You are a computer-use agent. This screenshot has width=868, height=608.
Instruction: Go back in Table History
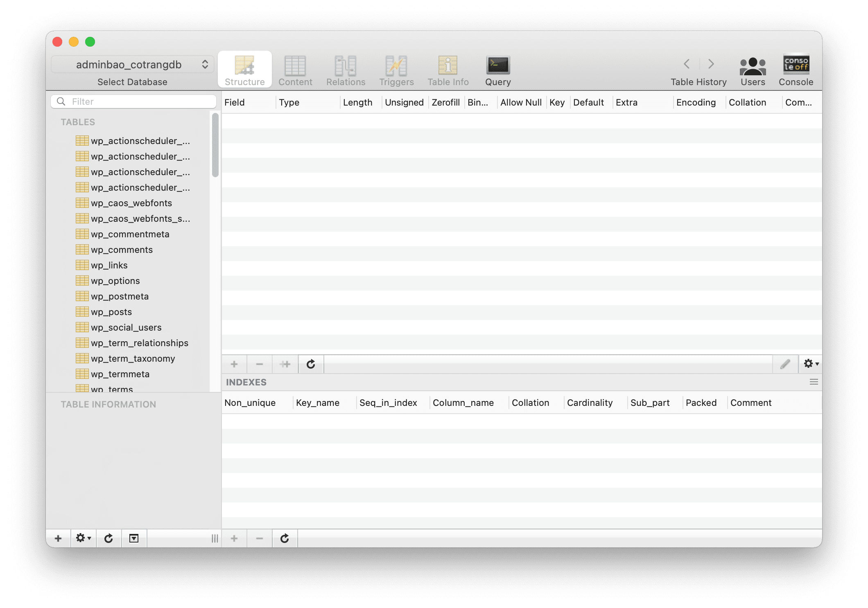pos(687,64)
